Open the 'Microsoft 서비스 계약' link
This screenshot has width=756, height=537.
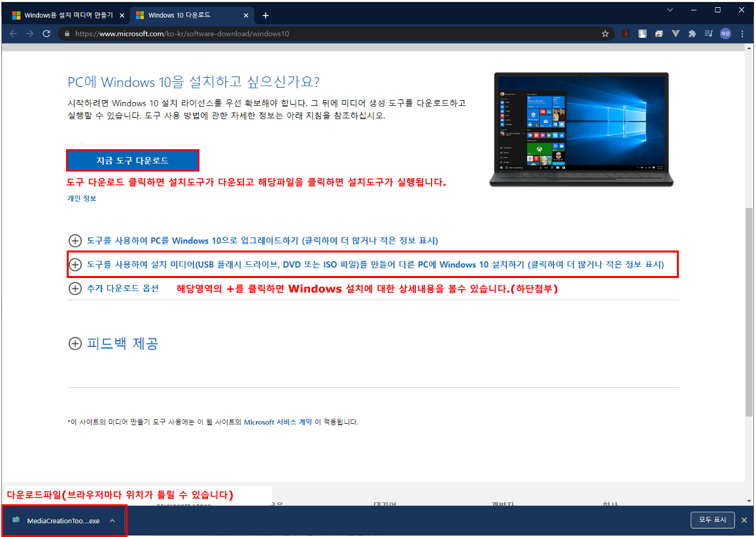pos(278,423)
